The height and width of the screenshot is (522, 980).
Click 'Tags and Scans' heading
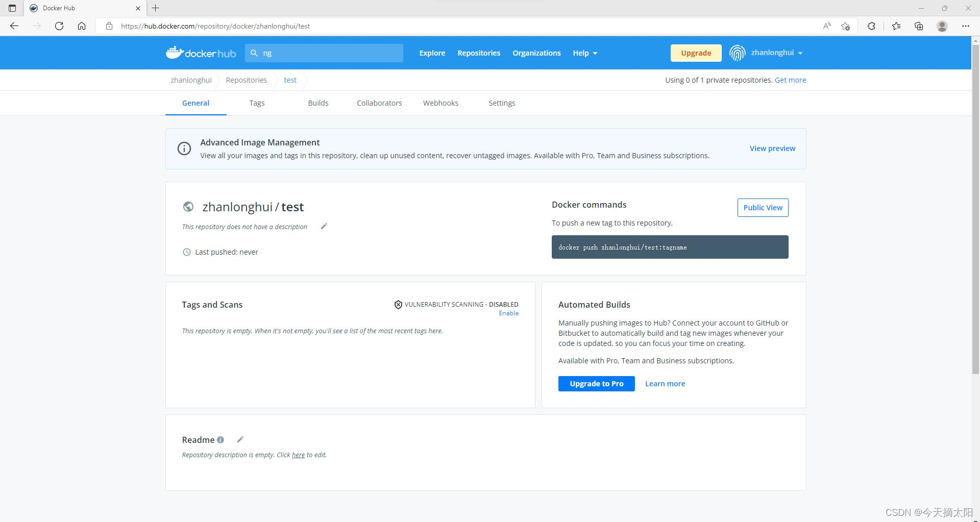click(x=212, y=305)
